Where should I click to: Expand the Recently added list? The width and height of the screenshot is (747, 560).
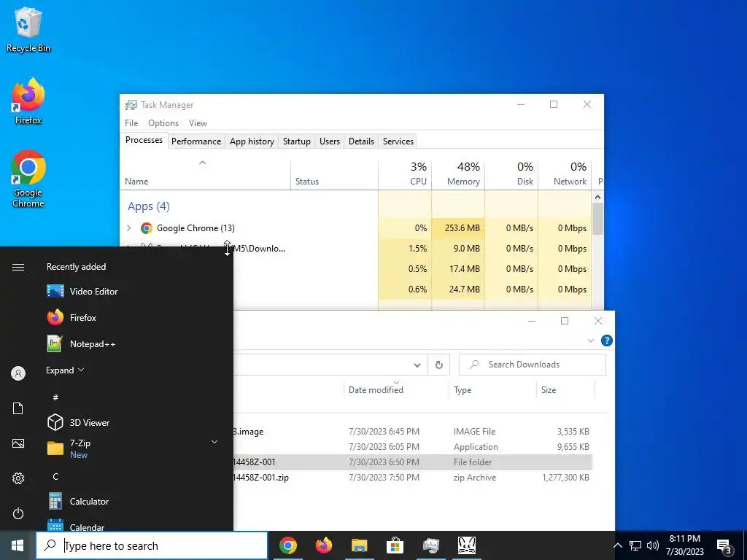[65, 370]
